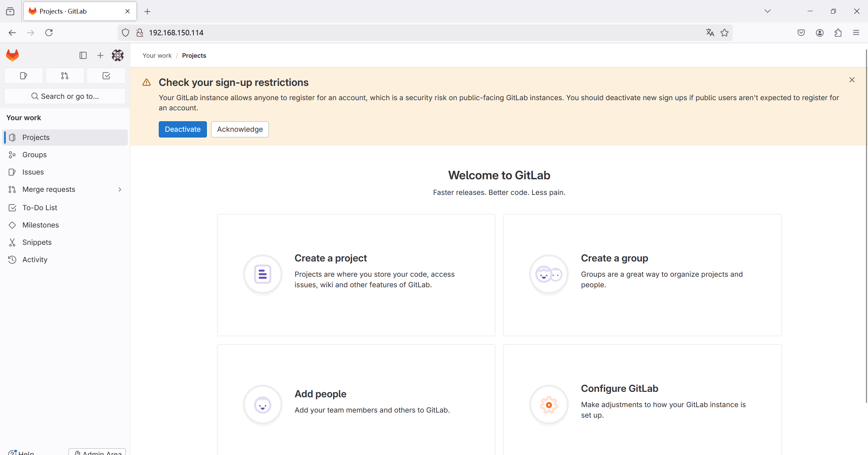Click the page vertical scrollbar
868x455 pixels.
click(866, 226)
